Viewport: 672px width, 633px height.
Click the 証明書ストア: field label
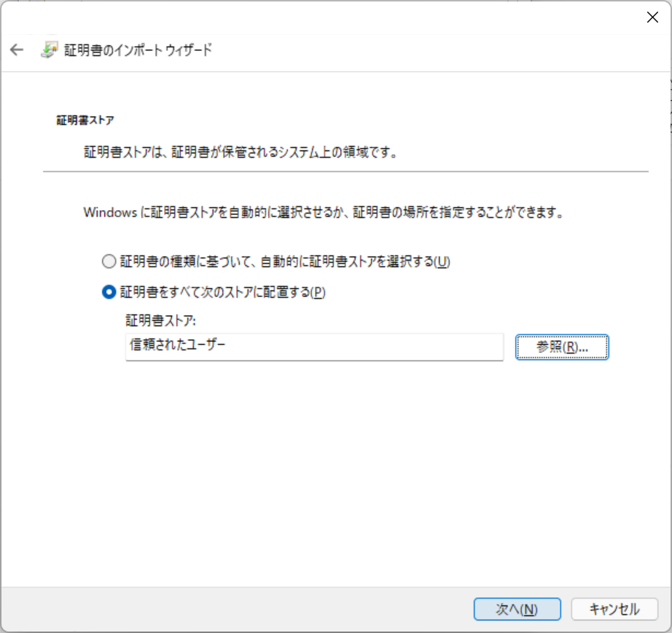point(161,320)
